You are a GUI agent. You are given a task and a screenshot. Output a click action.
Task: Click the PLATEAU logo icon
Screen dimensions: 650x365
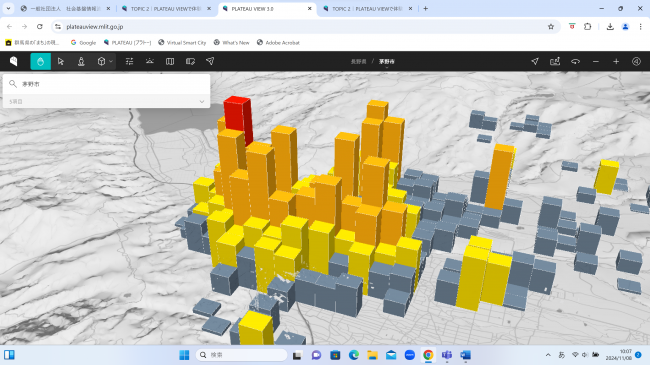coord(14,61)
